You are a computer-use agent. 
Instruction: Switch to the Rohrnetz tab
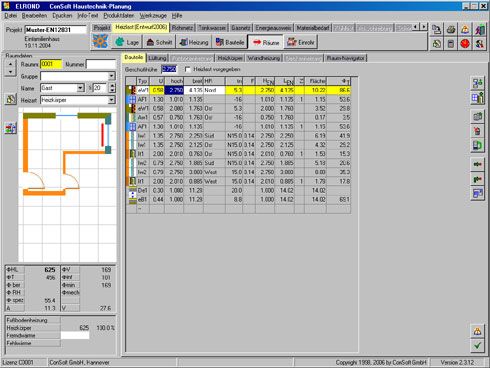tap(182, 28)
